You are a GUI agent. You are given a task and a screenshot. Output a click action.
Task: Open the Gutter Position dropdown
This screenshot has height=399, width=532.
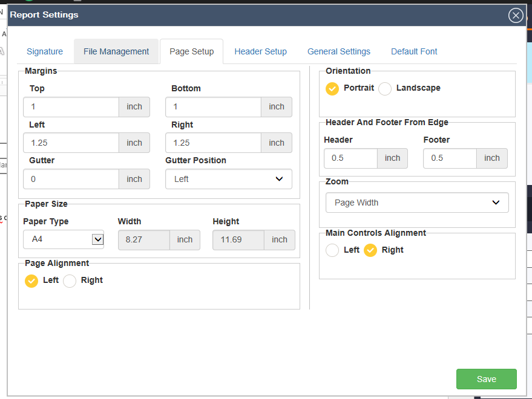[228, 179]
